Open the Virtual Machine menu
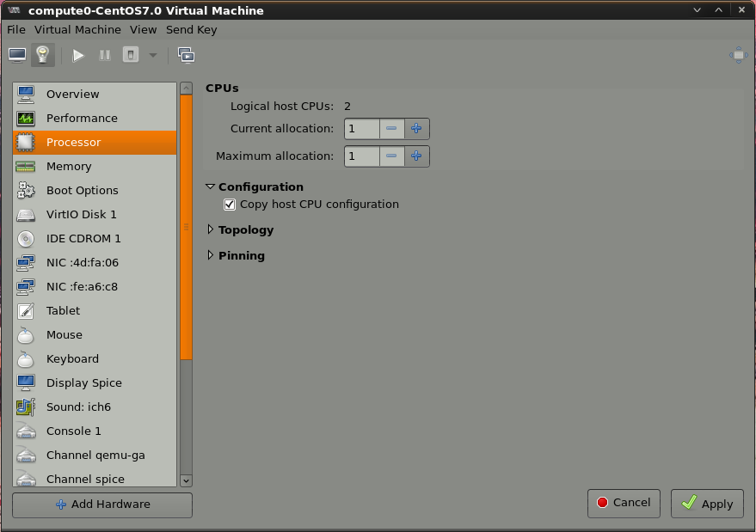The width and height of the screenshot is (756, 532). (77, 29)
